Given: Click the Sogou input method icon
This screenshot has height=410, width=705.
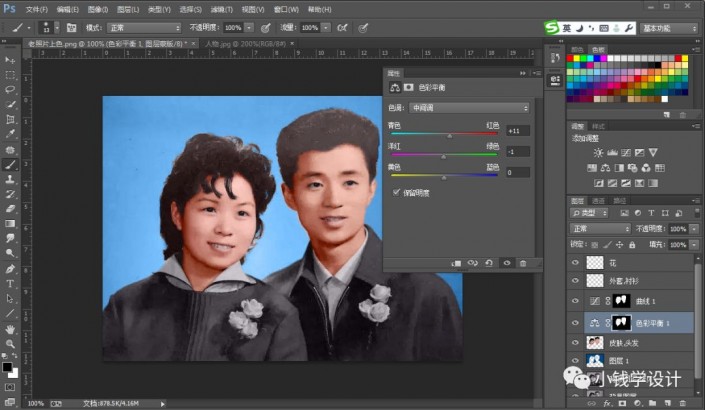Looking at the screenshot, I should point(551,28).
